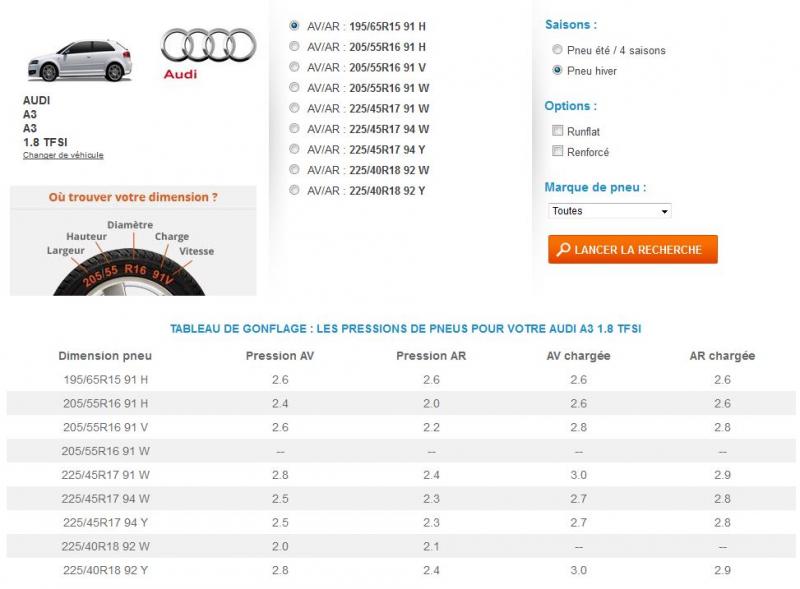
Task: Click the 225/45R17 91 W table row label
Action: tap(106, 475)
